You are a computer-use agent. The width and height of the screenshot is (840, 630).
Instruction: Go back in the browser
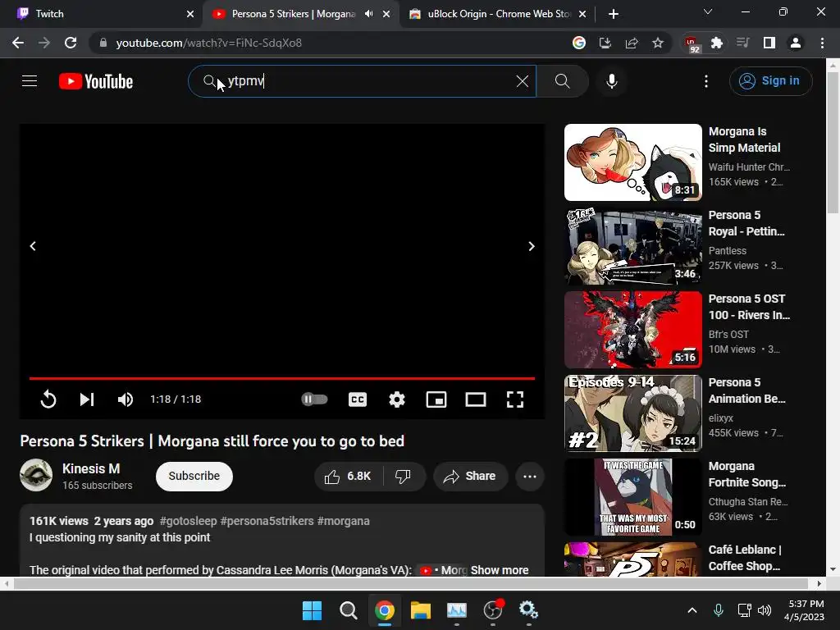tap(18, 43)
